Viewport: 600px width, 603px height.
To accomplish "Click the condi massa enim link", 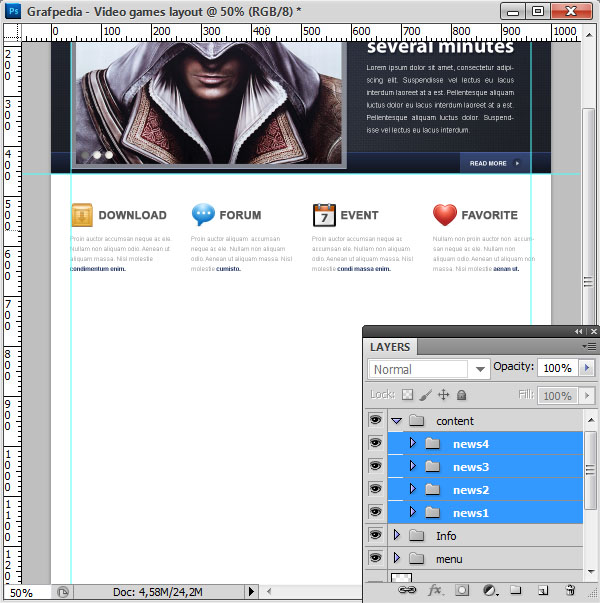I will tap(364, 269).
